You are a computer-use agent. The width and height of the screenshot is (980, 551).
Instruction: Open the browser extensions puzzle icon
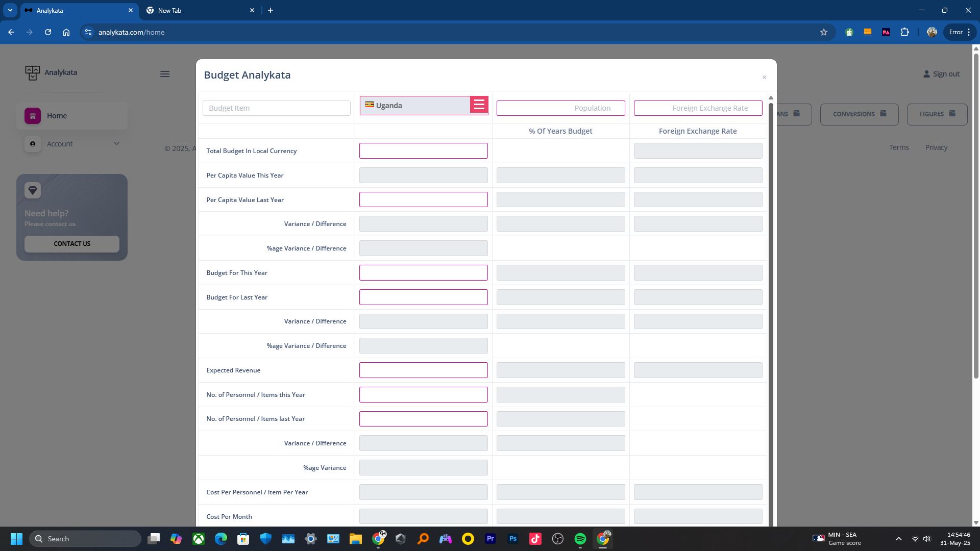[904, 32]
